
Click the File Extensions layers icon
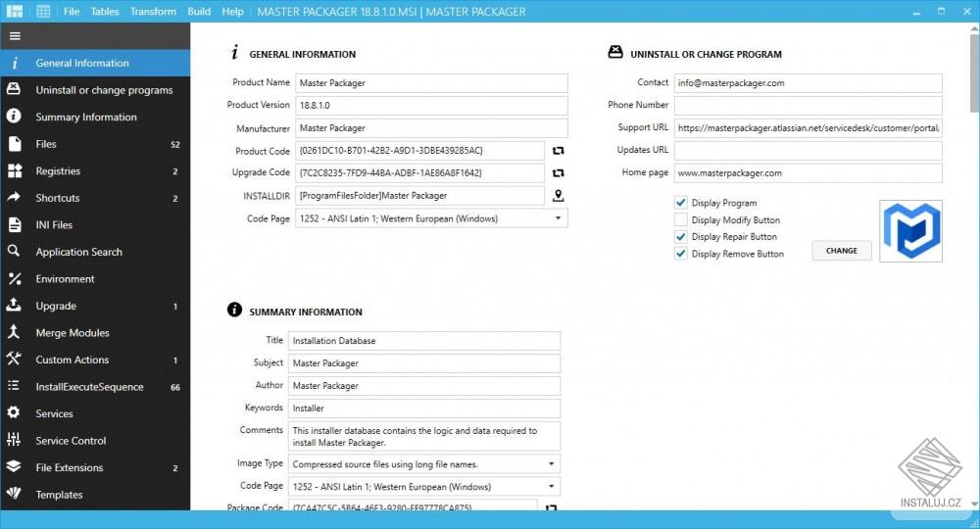[14, 466]
